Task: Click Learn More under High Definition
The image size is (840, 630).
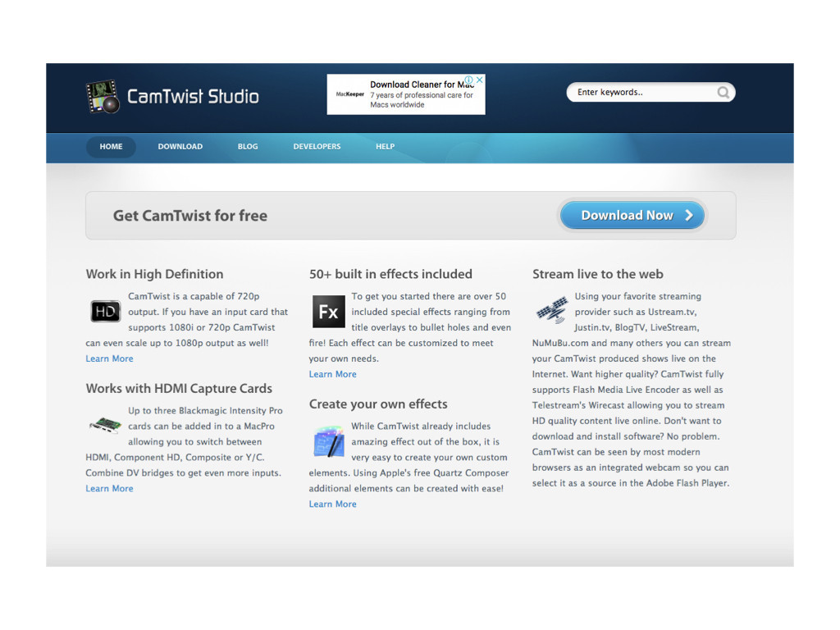Action: tap(109, 359)
